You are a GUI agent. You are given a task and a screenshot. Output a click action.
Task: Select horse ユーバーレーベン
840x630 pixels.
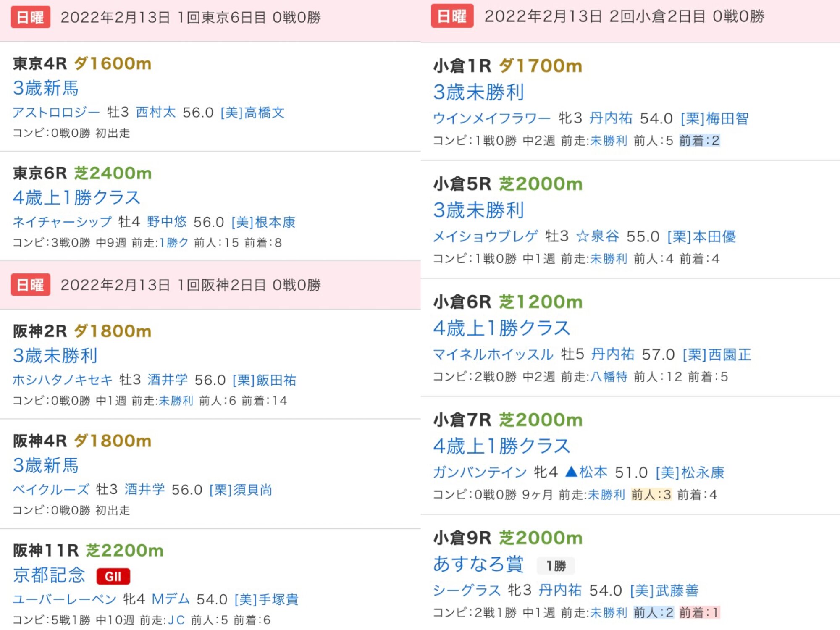64,599
